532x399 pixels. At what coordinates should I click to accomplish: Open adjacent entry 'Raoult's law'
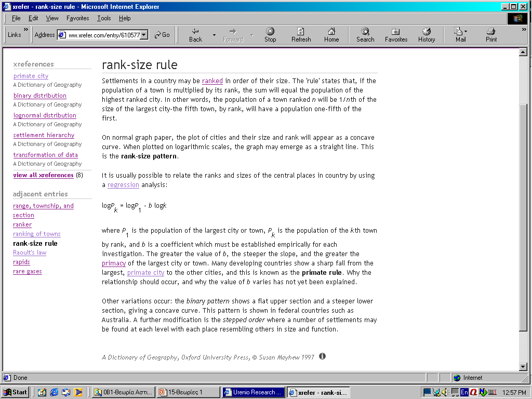pyautogui.click(x=30, y=252)
